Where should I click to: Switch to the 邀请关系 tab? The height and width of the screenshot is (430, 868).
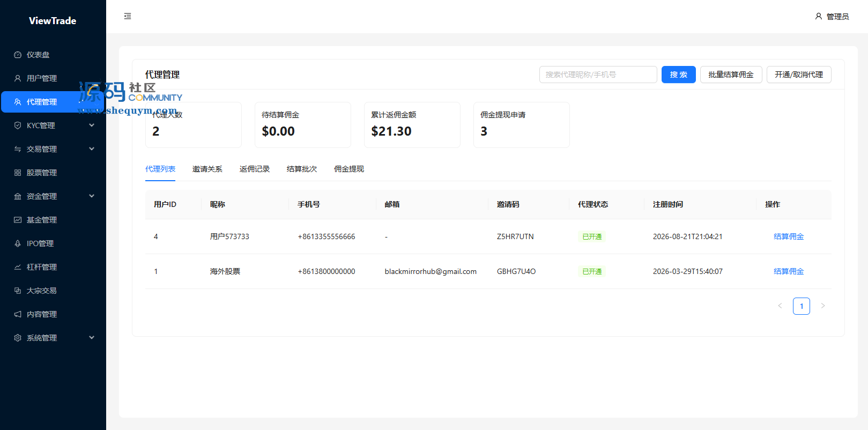pyautogui.click(x=207, y=169)
